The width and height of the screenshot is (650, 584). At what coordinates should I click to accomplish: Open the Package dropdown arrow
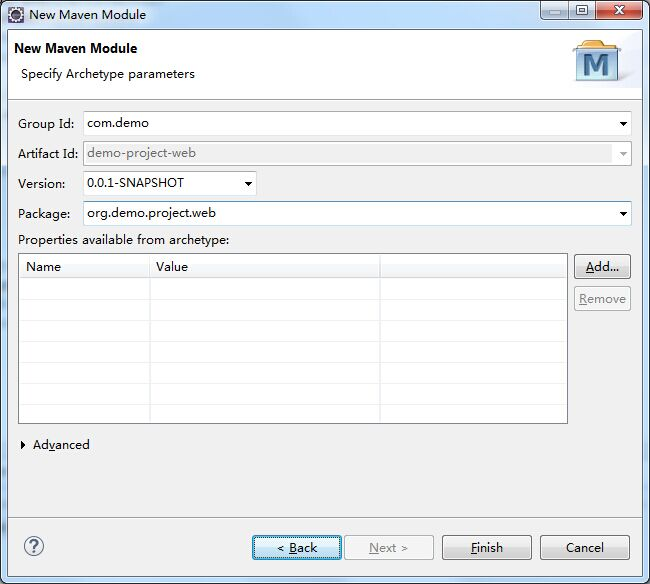[623, 213]
